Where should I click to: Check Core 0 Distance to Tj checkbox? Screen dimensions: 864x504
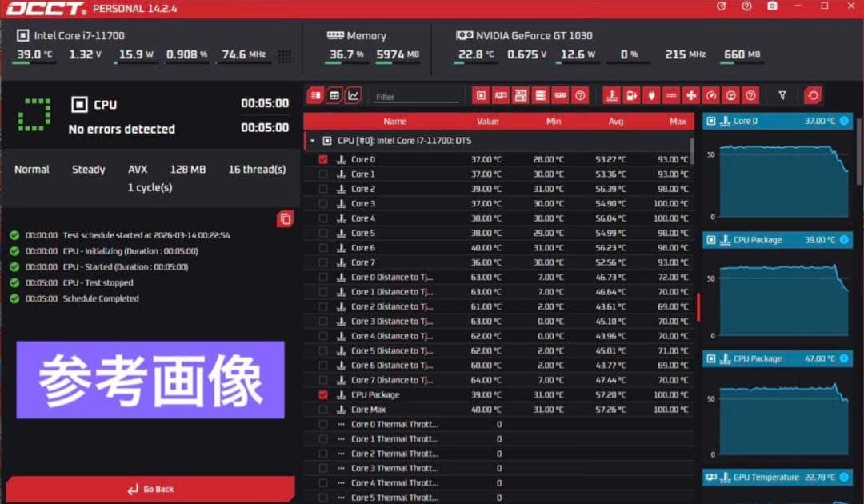coord(323,277)
